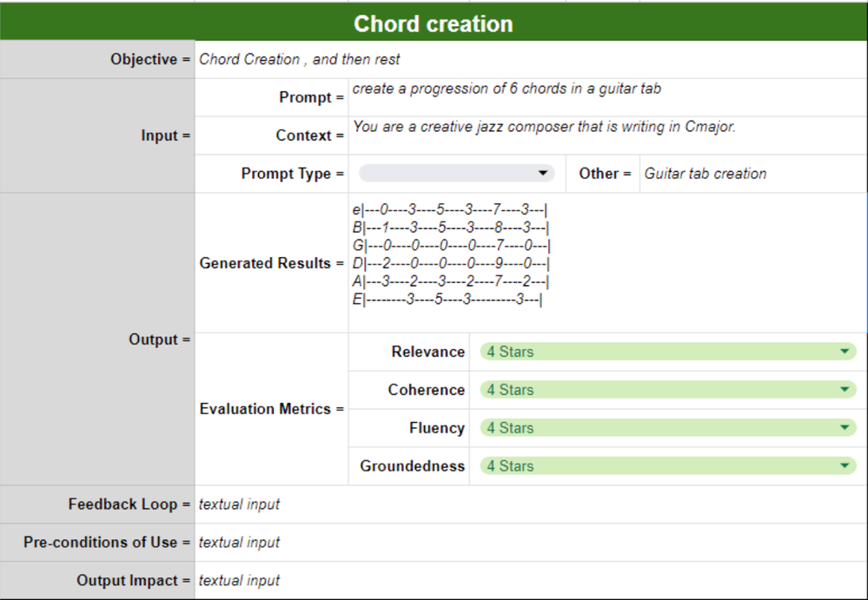The width and height of the screenshot is (868, 600).
Task: Click the Pre-conditions of Use input cell
Action: pyautogui.click(x=531, y=543)
